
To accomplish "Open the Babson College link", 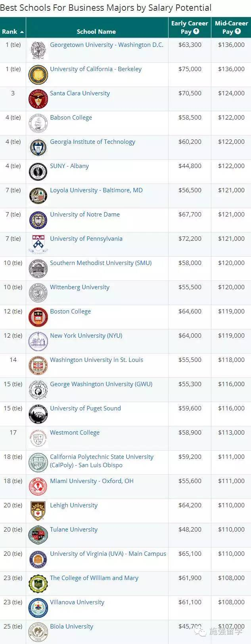I will pos(71,118).
